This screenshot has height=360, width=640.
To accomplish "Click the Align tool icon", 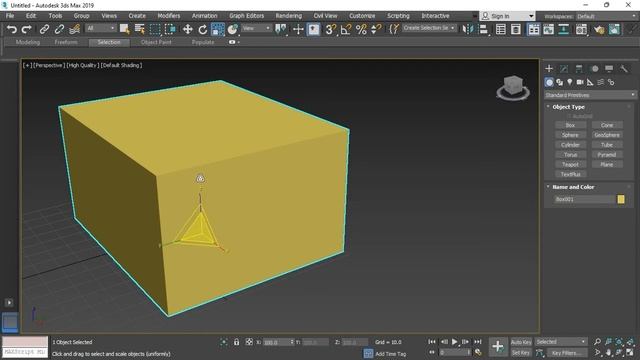I will pos(483,29).
